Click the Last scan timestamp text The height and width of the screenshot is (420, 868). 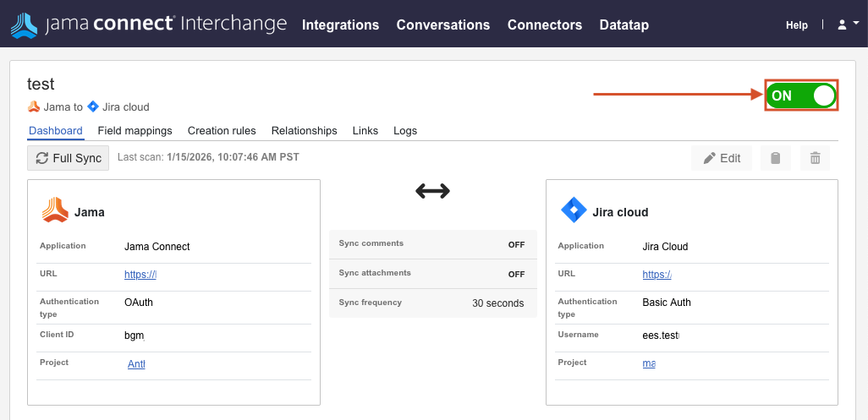click(208, 157)
